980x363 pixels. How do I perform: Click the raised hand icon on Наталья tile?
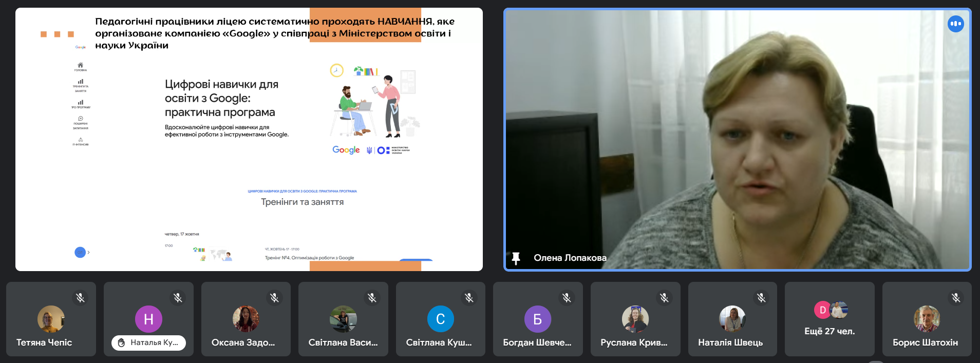(122, 342)
